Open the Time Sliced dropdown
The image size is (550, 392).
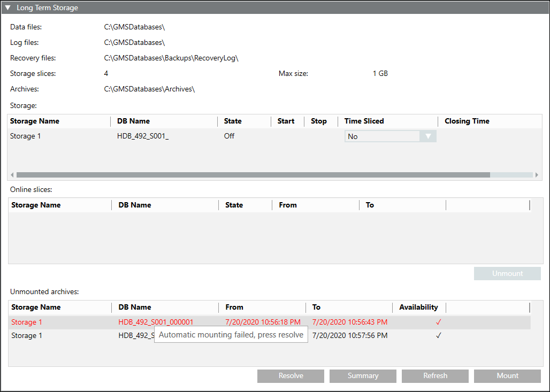point(427,136)
